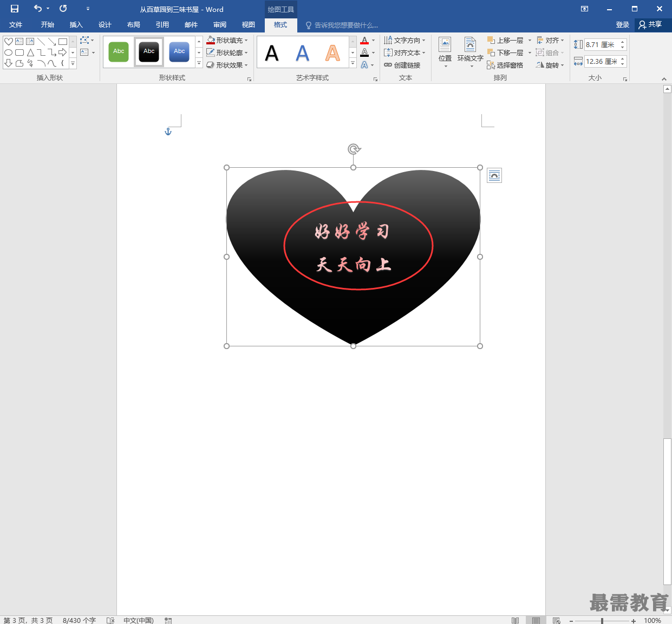Click the page count in the status bar
The height and width of the screenshot is (624, 672).
click(28, 620)
